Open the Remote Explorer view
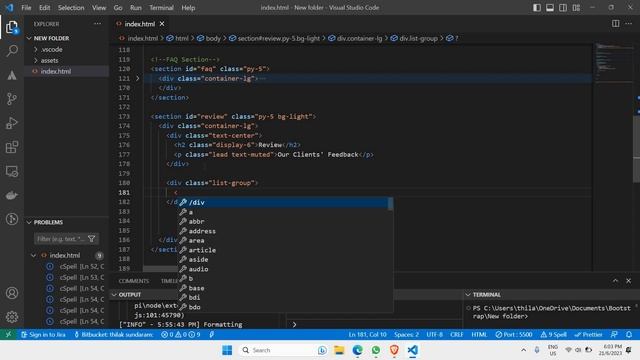 pos(12,171)
